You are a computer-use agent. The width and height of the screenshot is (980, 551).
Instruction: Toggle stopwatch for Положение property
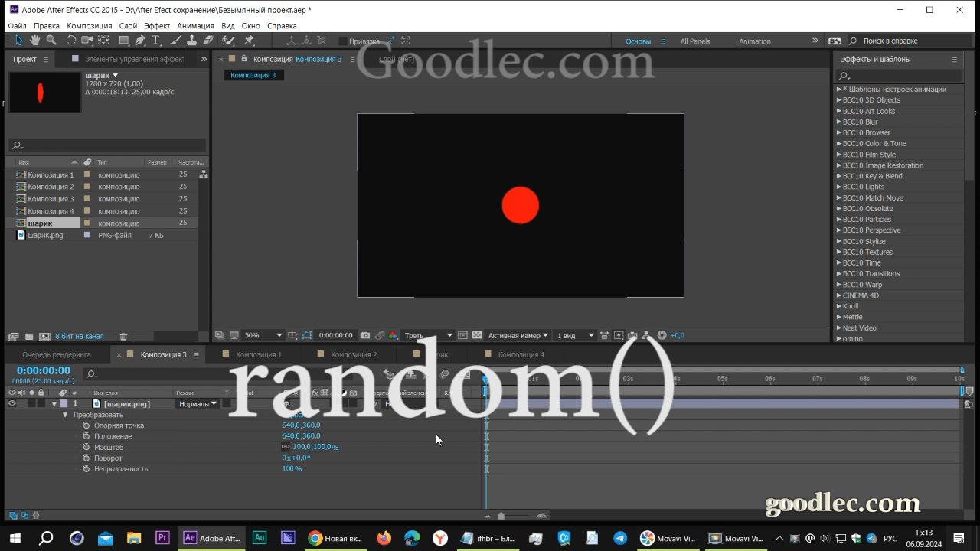point(87,436)
